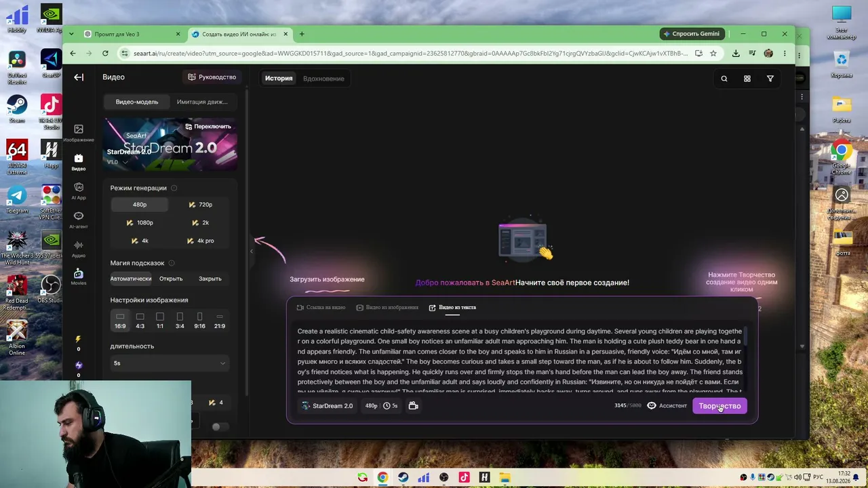Click the Спросить Gemini button

click(692, 34)
